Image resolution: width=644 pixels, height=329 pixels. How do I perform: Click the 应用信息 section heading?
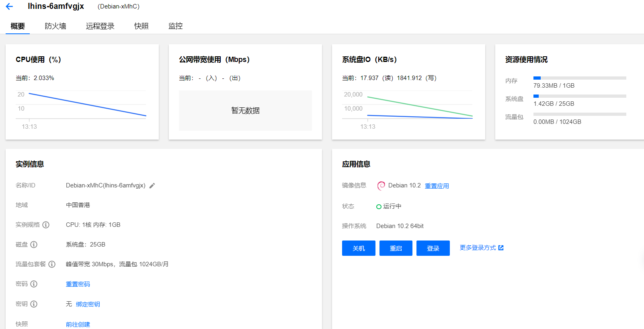(356, 164)
